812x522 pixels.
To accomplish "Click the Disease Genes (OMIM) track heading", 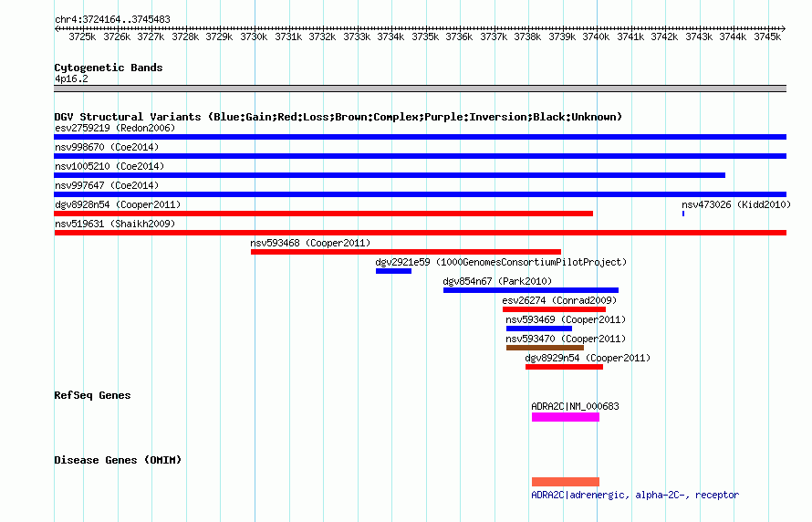I will 118,460.
